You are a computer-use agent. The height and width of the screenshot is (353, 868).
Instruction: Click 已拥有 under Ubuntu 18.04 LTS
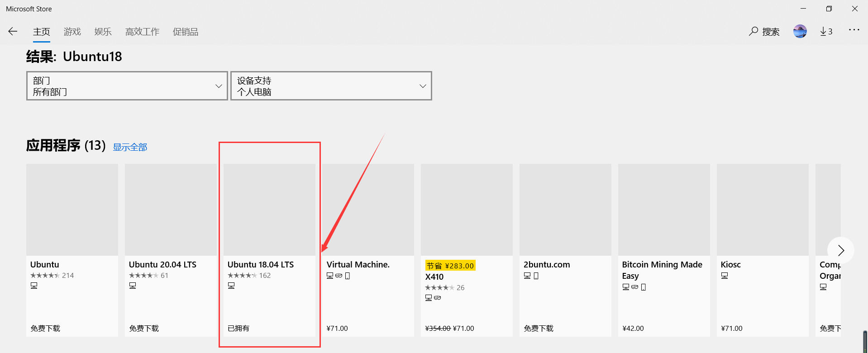(x=238, y=329)
